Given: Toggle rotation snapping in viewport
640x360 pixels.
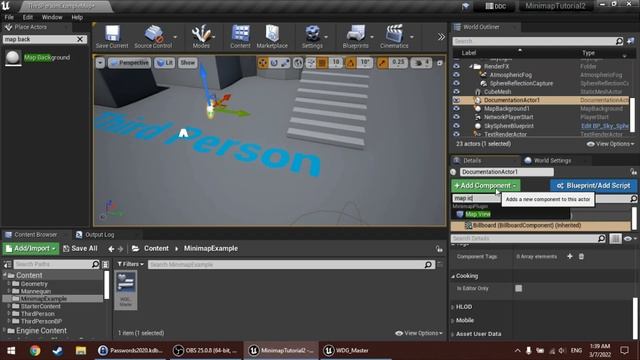Looking at the screenshot, I should click(x=351, y=62).
